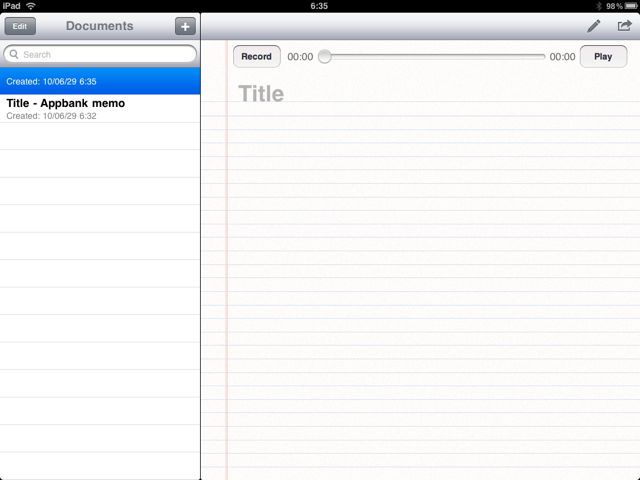Tap the Title placeholder text
Viewport: 640px width, 480px height.
point(261,94)
